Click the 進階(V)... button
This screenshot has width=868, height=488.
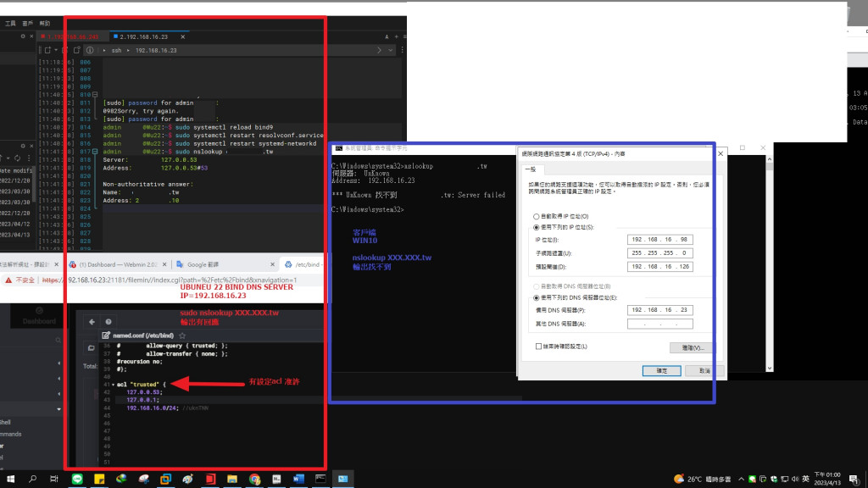coord(693,347)
